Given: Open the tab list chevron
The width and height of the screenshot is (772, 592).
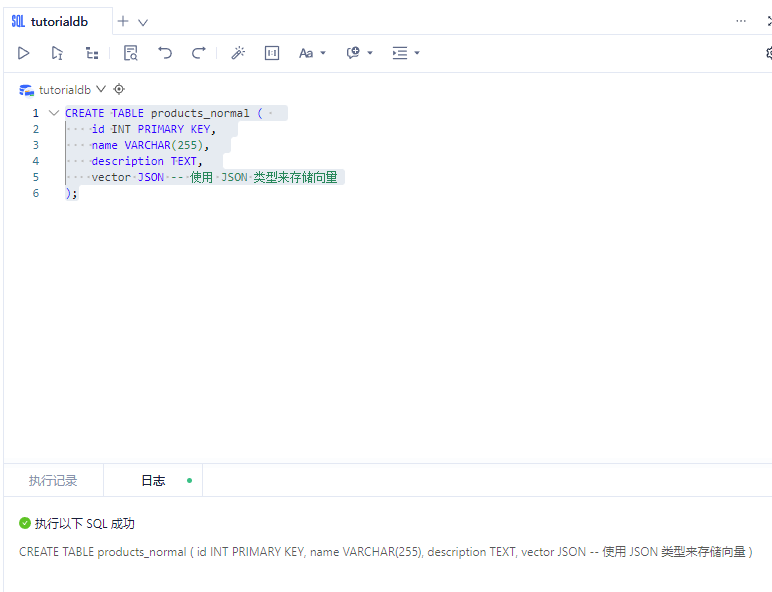Looking at the screenshot, I should (x=143, y=22).
